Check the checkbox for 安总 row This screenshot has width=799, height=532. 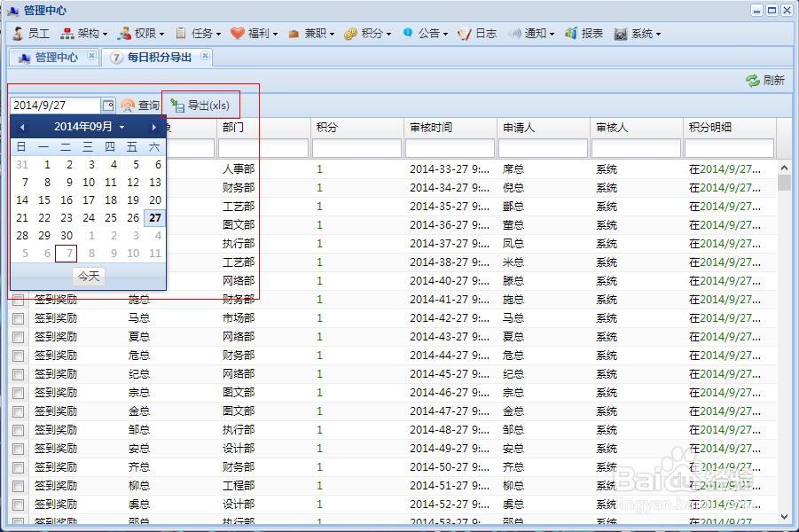point(19,449)
